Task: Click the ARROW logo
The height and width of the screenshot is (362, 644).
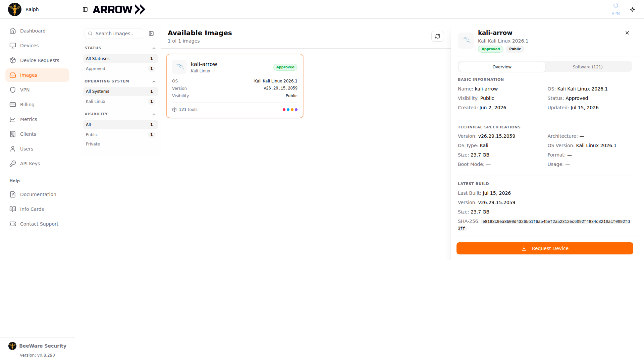Action: pyautogui.click(x=119, y=9)
